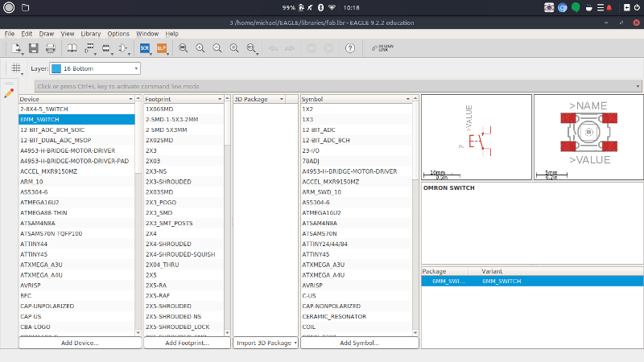Select 2X5-RA in the Footprint list
The width and height of the screenshot is (644, 362).
coord(184,286)
